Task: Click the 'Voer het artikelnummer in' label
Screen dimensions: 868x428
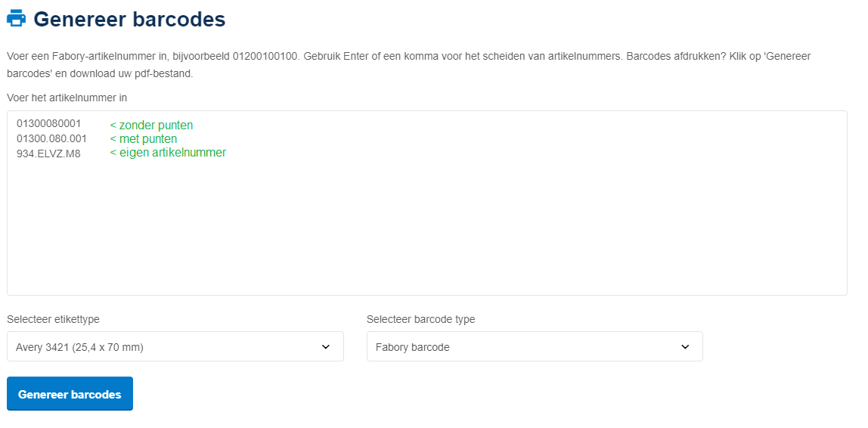Action: pyautogui.click(x=67, y=98)
